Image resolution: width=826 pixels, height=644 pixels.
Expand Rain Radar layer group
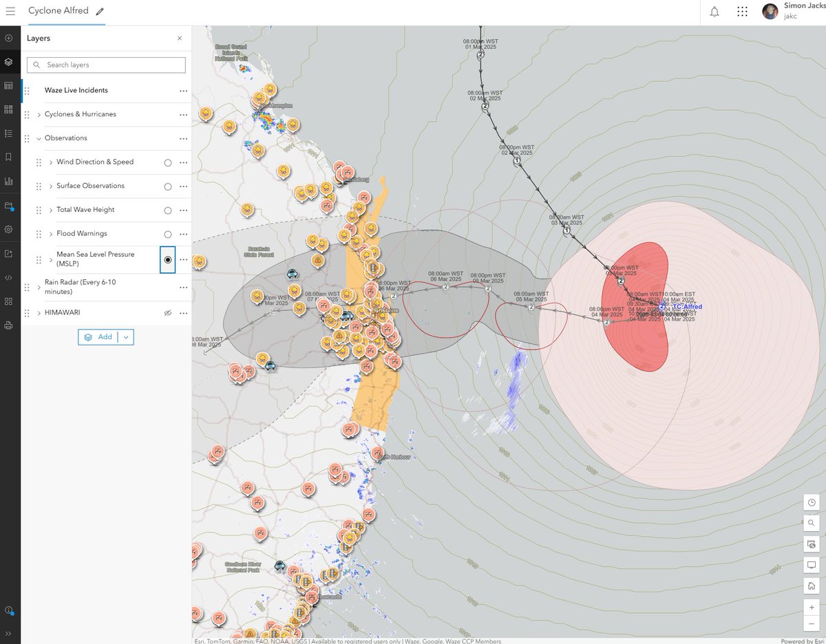[39, 287]
